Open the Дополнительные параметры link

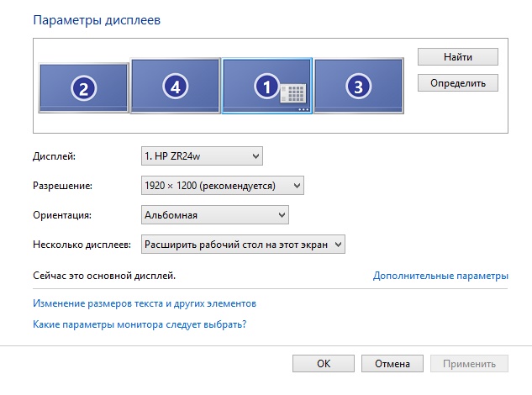440,276
